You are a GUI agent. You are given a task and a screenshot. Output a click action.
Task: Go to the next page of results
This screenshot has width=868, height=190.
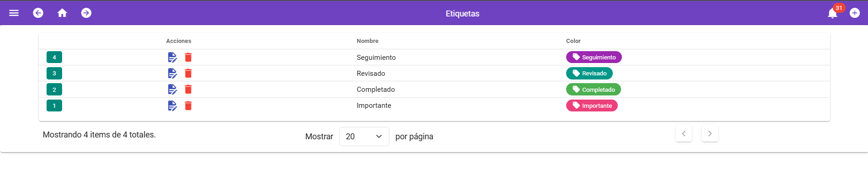tap(710, 134)
